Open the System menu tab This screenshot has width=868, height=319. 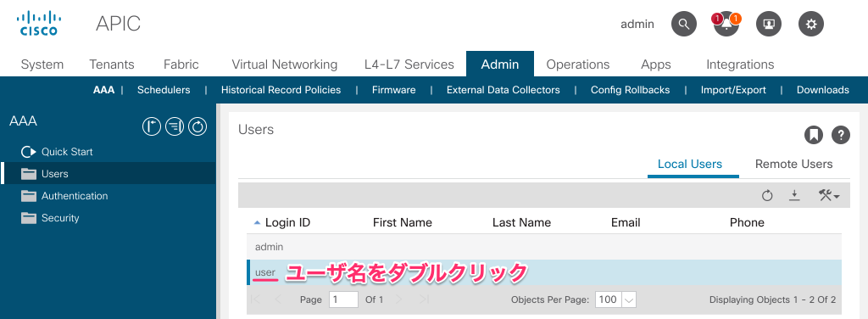pyautogui.click(x=42, y=64)
